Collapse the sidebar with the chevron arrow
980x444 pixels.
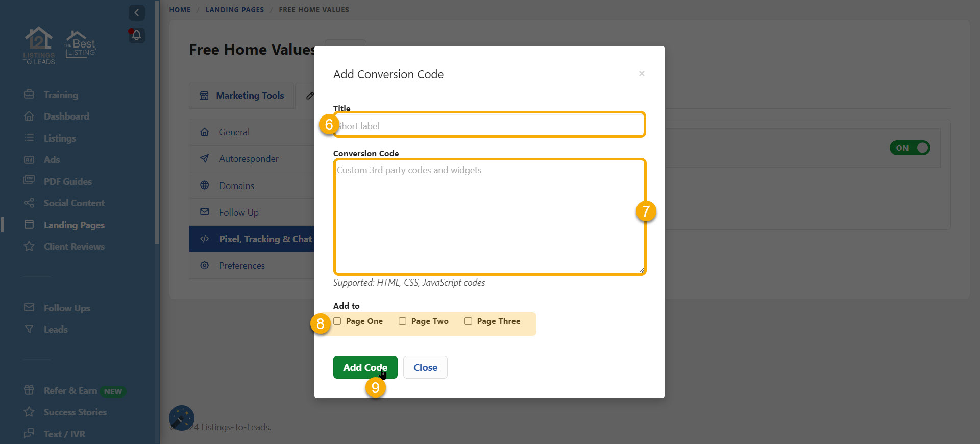136,13
